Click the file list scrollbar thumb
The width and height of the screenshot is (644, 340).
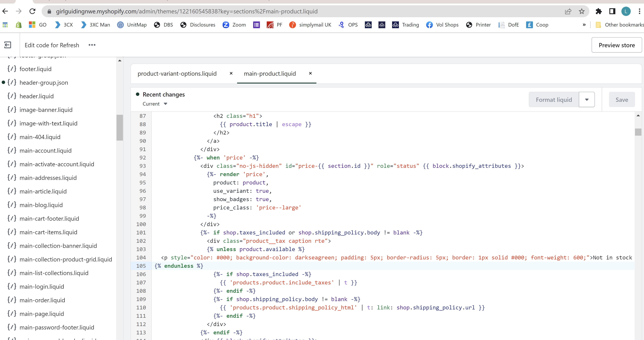point(120,127)
